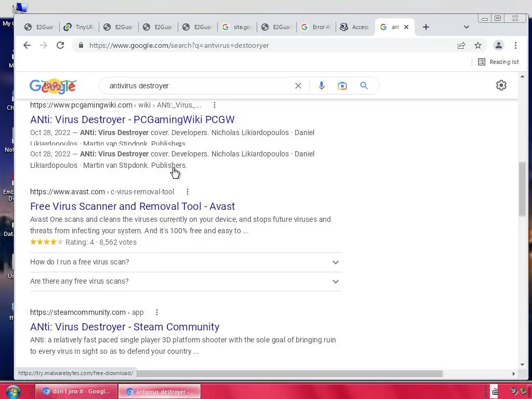Open Free Virus Scanner Avast link
This screenshot has width=532, height=399.
click(x=132, y=207)
